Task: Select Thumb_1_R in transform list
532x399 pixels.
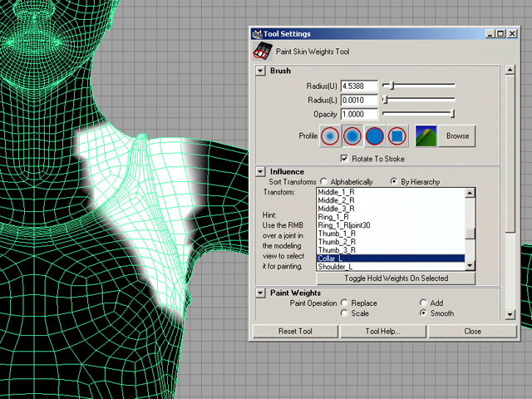Action: (x=390, y=234)
